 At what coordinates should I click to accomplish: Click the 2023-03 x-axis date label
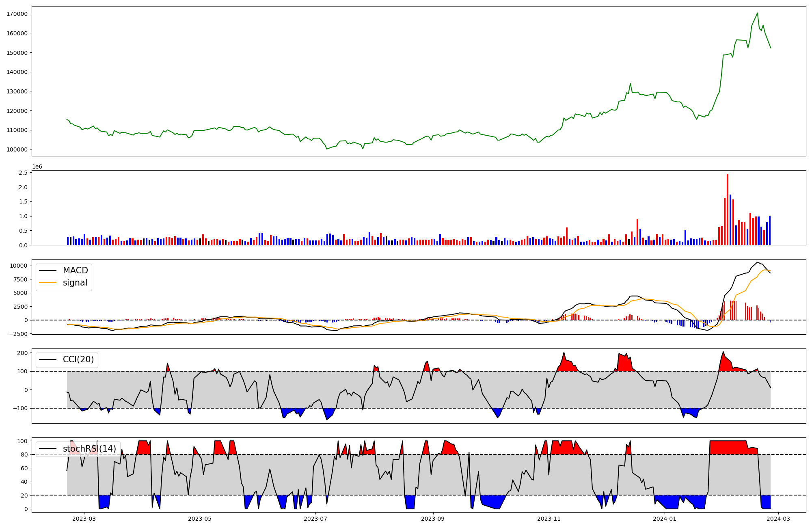(x=84, y=519)
